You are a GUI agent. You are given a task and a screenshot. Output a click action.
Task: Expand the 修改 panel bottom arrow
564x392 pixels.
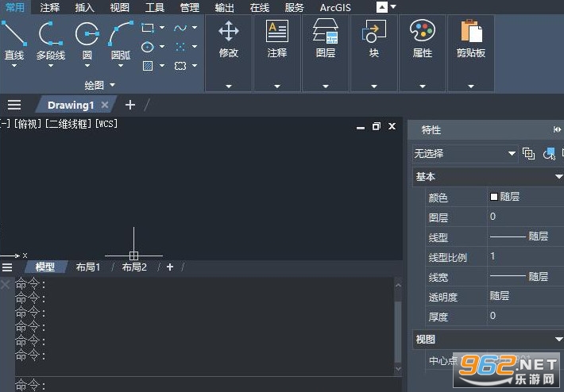(x=229, y=86)
